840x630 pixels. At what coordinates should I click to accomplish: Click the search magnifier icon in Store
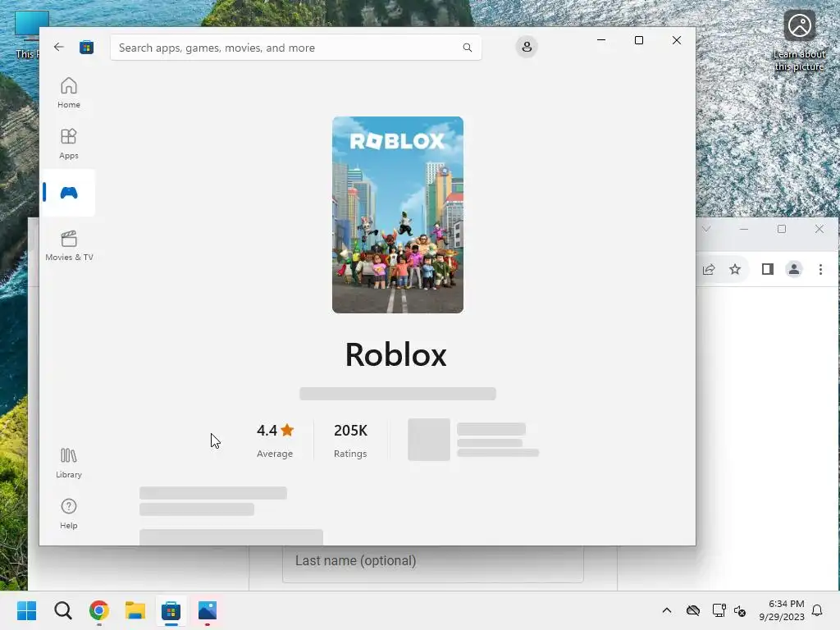coord(467,48)
